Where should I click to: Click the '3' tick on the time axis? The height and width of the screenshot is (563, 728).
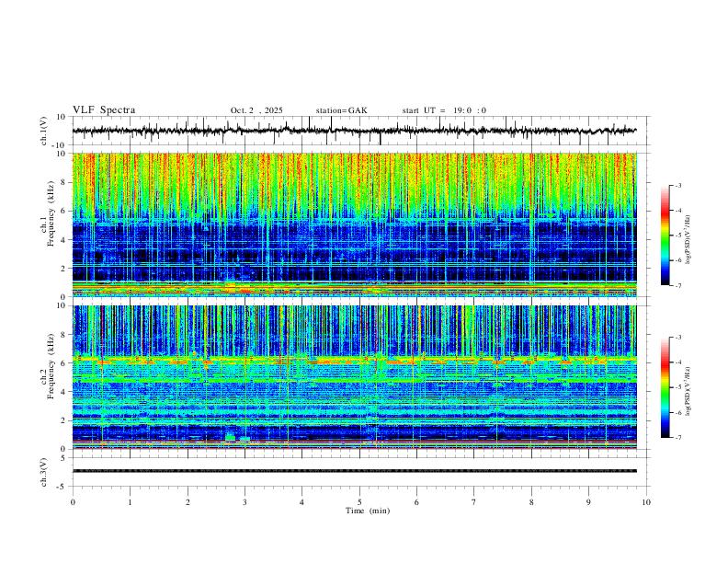click(x=245, y=502)
